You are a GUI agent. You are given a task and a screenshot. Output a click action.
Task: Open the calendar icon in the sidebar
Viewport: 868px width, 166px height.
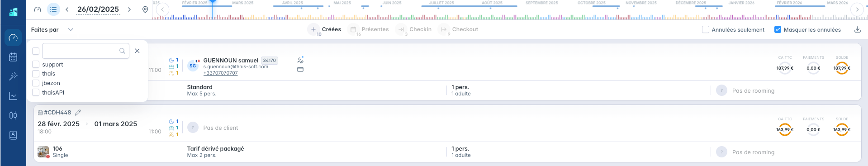point(13,57)
